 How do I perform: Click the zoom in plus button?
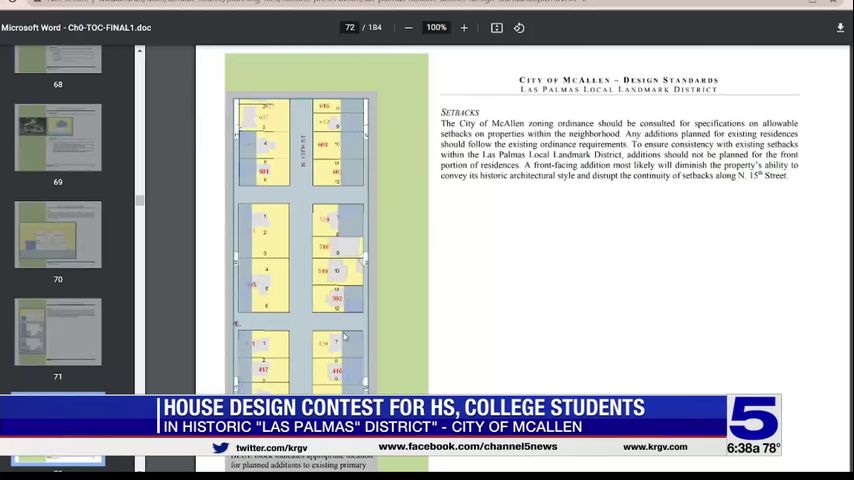464,28
